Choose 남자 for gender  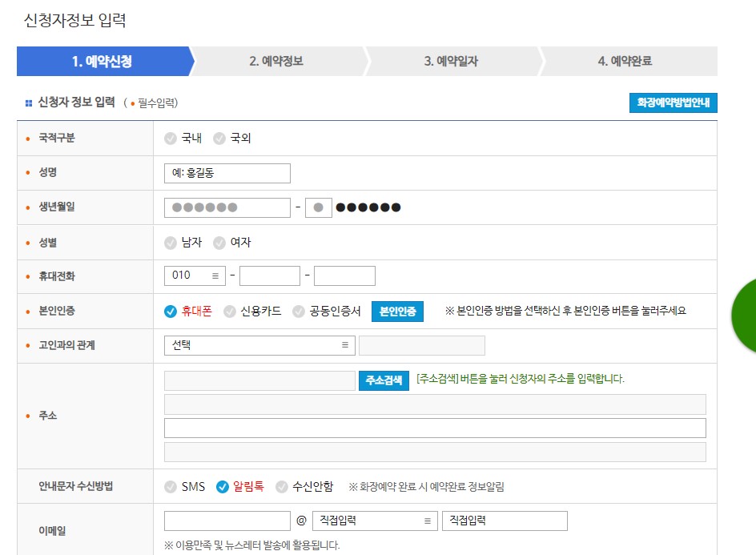click(x=171, y=243)
